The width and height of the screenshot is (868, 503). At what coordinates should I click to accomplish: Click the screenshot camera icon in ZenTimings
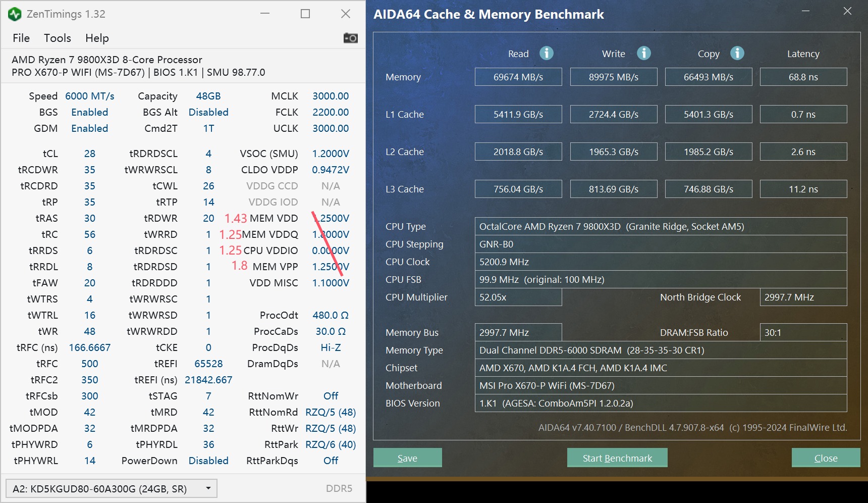coord(350,37)
